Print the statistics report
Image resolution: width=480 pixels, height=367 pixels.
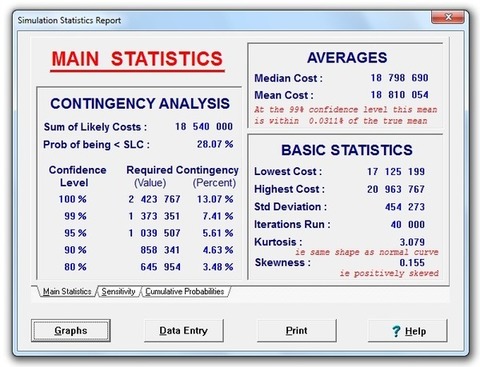coord(296,330)
